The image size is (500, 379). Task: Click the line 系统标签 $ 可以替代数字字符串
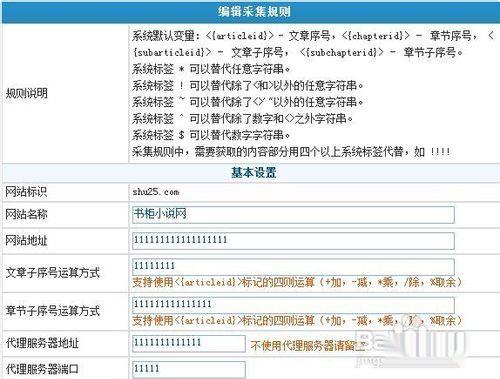tap(211, 135)
